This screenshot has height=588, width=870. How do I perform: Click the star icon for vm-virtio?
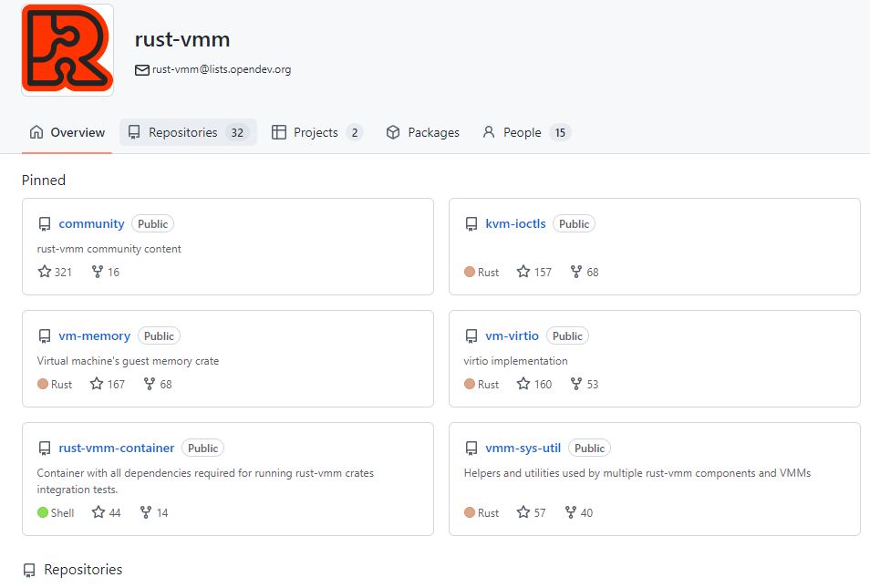pyautogui.click(x=523, y=384)
